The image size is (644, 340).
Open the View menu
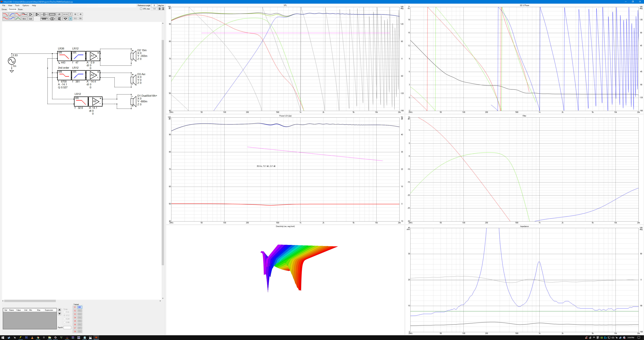point(10,6)
